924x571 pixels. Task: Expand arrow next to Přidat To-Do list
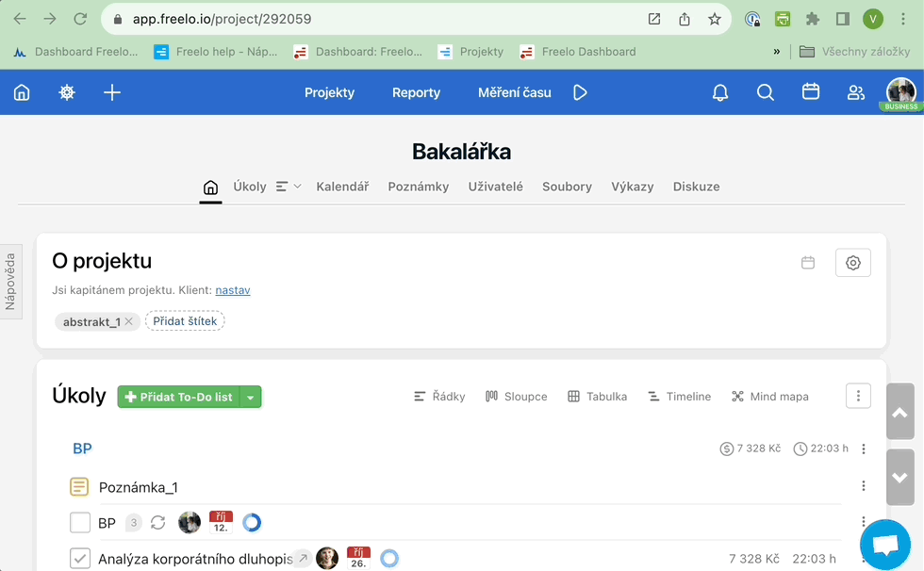[x=251, y=397]
